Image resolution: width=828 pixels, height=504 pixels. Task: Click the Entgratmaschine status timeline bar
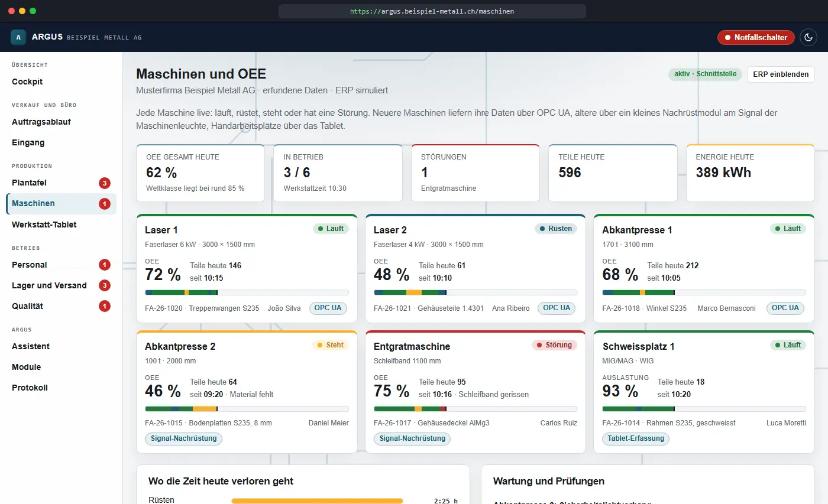476,409
